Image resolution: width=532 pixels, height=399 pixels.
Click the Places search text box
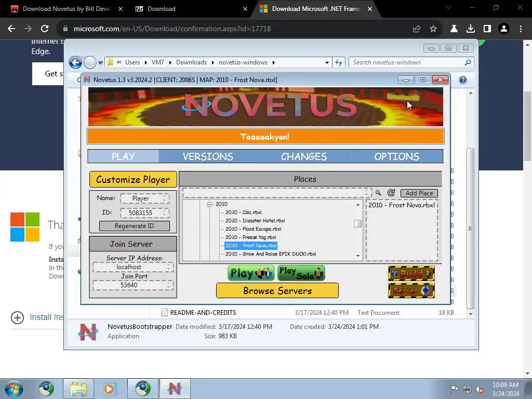(276, 193)
